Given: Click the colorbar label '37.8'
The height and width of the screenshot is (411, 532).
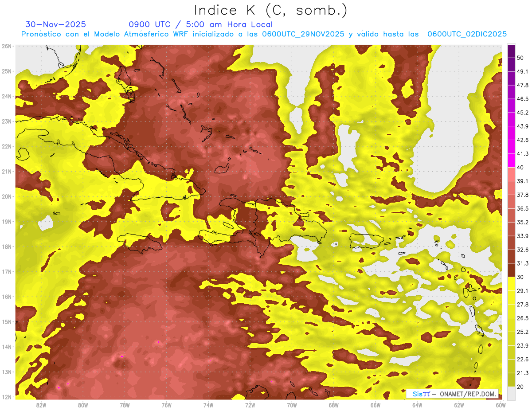Looking at the screenshot, I should coord(523,195).
